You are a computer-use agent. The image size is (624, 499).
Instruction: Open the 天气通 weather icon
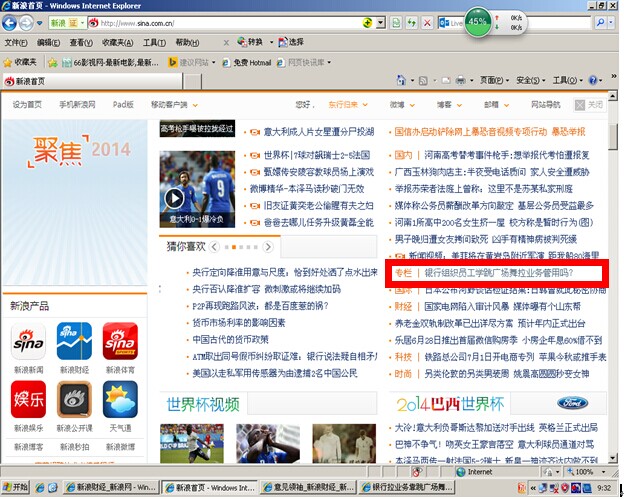click(x=120, y=399)
